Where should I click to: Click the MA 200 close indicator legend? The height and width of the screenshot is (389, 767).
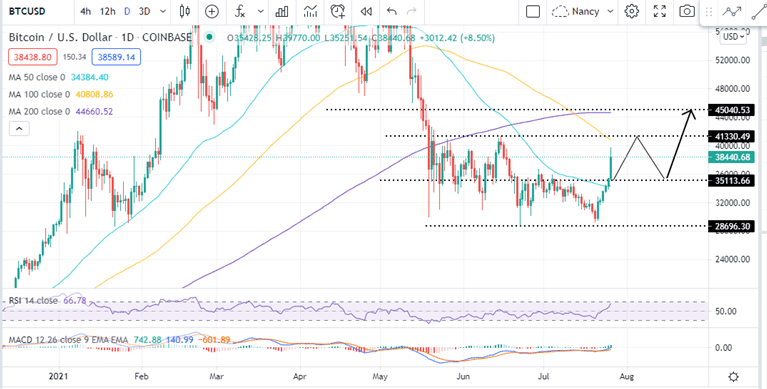(61, 112)
